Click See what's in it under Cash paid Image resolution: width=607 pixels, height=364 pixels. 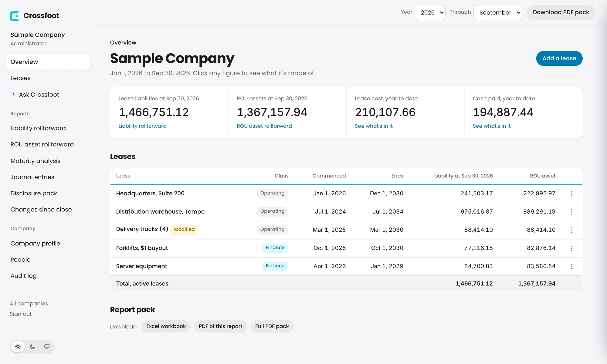coord(491,126)
